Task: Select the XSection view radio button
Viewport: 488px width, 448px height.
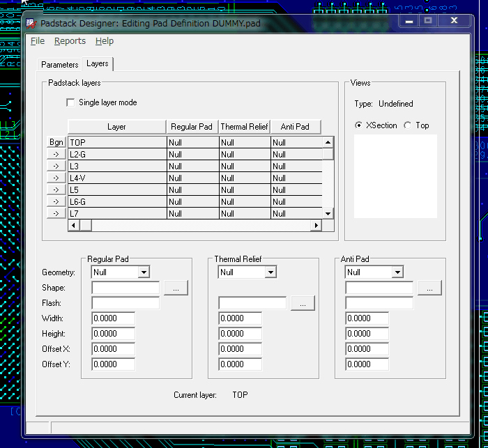Action: 358,126
